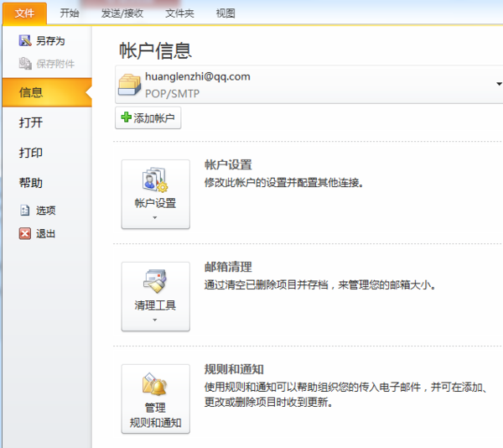This screenshot has width=503, height=448.
Task: Click the 保存附件 attachments icon
Action: (25, 64)
